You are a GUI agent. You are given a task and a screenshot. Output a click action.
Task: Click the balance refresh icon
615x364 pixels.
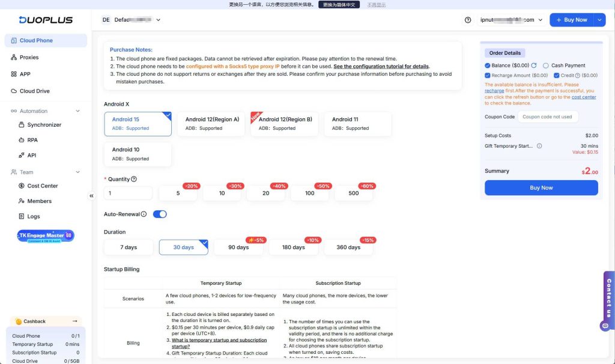(x=533, y=65)
